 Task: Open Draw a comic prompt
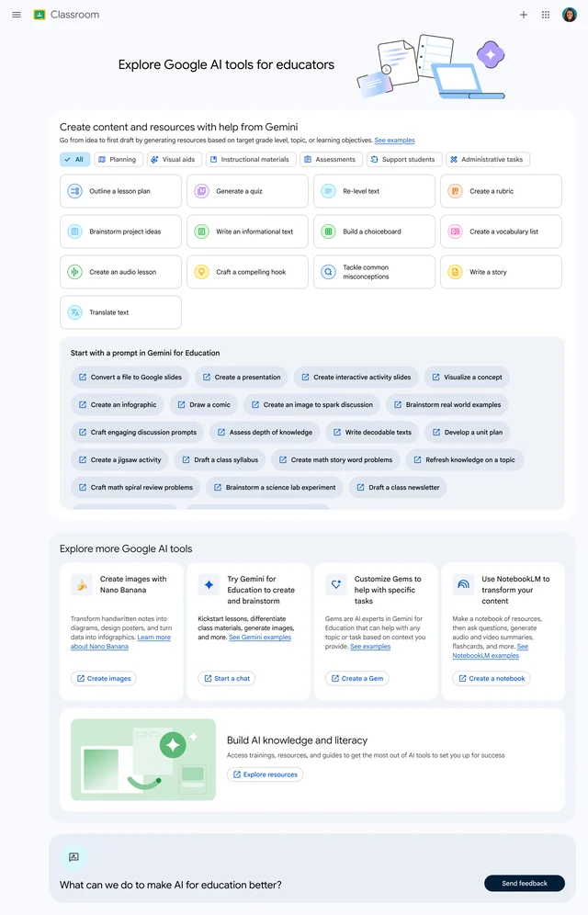point(204,404)
